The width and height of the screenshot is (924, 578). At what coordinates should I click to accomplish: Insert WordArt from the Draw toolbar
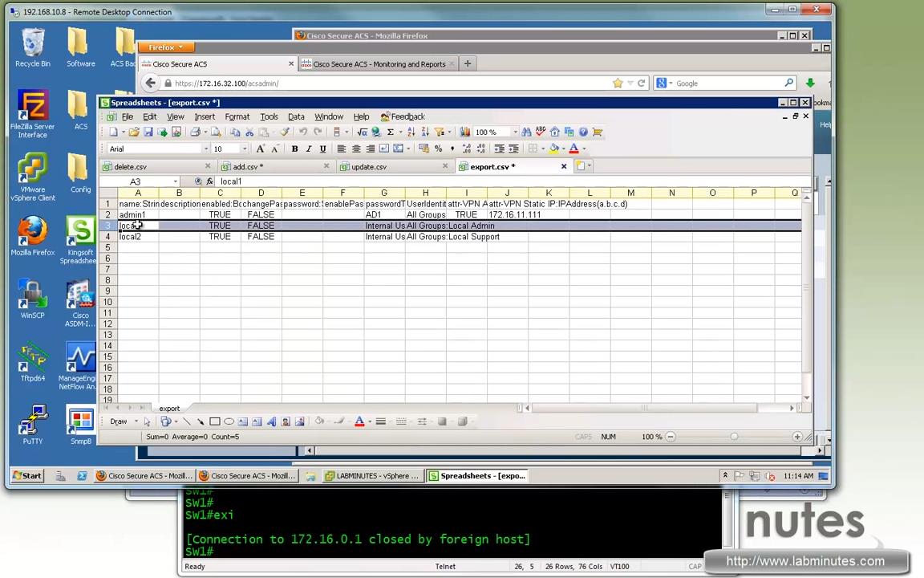(272, 421)
